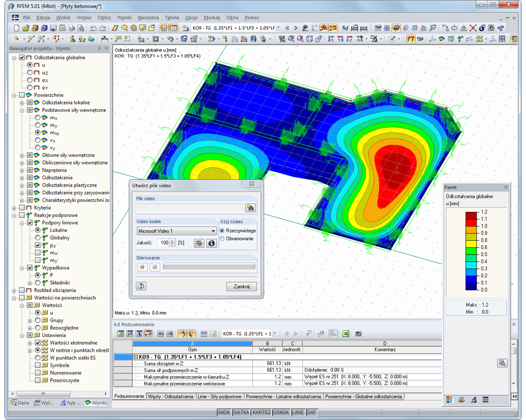Open the Moduły menu

coord(212,17)
